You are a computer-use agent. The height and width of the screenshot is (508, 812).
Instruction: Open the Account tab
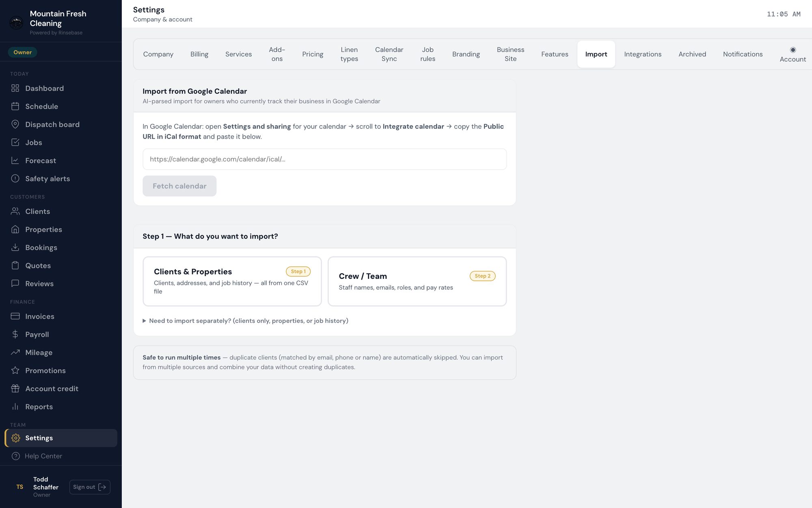coord(793,54)
